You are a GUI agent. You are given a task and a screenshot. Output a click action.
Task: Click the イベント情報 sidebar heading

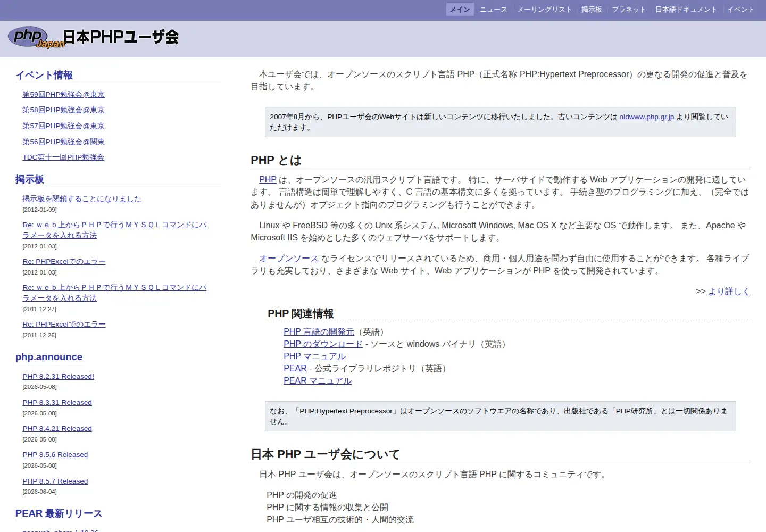(x=44, y=75)
